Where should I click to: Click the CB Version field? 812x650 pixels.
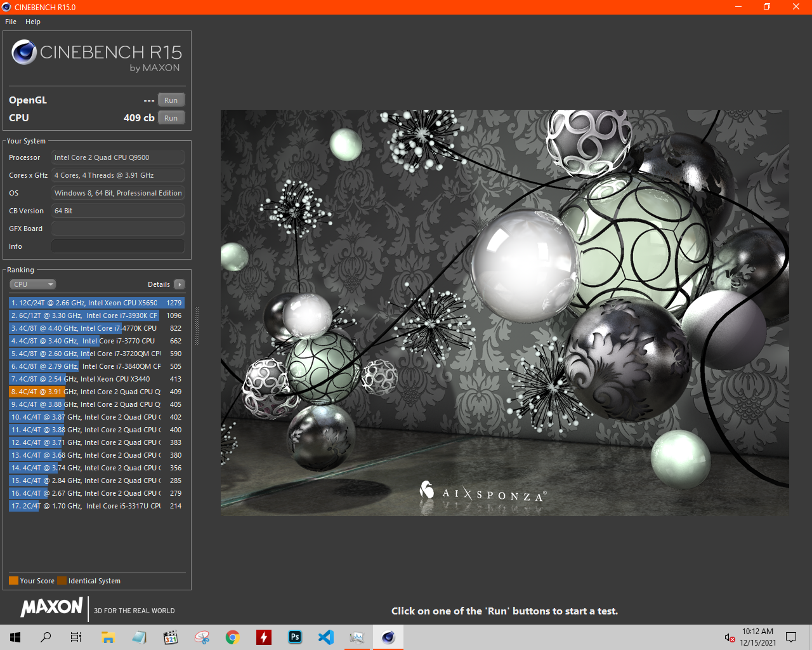coord(118,211)
